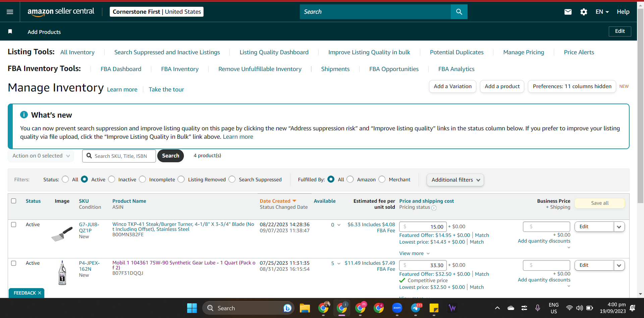Click the Save all button
This screenshot has width=644, height=318.
600,203
